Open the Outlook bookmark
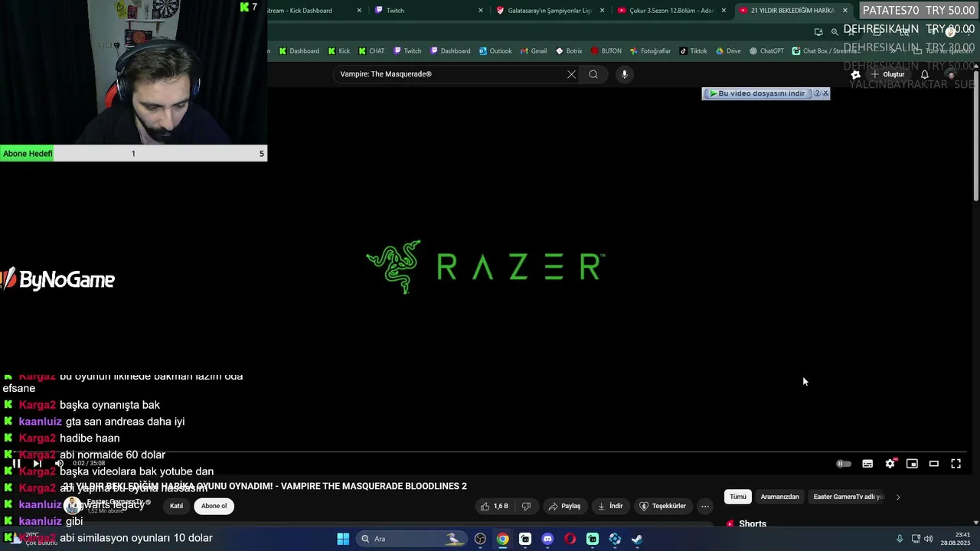This screenshot has width=980, height=551. (495, 51)
